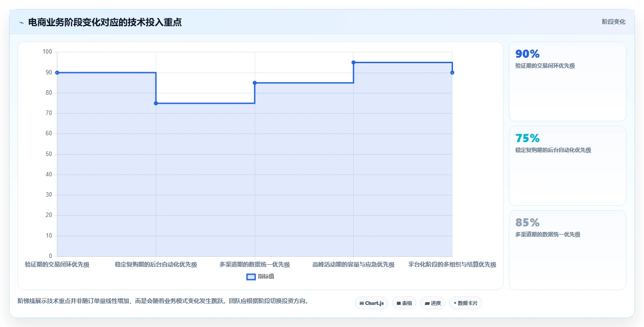Screen dimensions: 644x327
Task: Open the 85% 多渠道期的数据统一优先级 card
Action: tap(568, 250)
